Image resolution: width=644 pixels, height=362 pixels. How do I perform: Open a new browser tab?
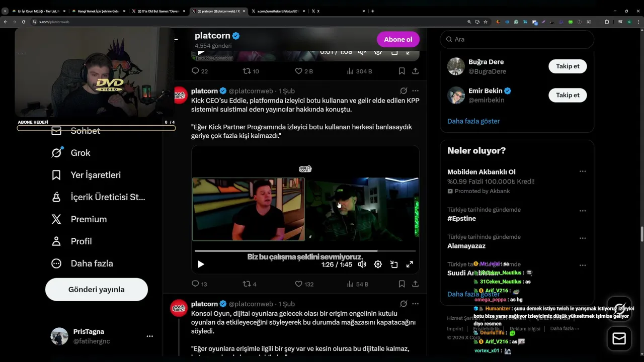pyautogui.click(x=372, y=11)
